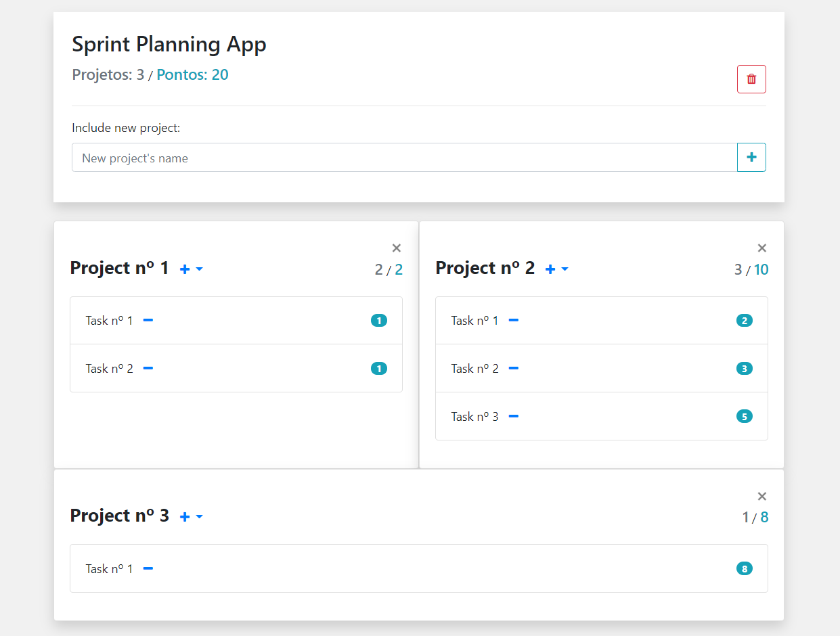This screenshot has height=636, width=840.
Task: Remove Task nº 2 from Project nº 1
Action: click(148, 368)
